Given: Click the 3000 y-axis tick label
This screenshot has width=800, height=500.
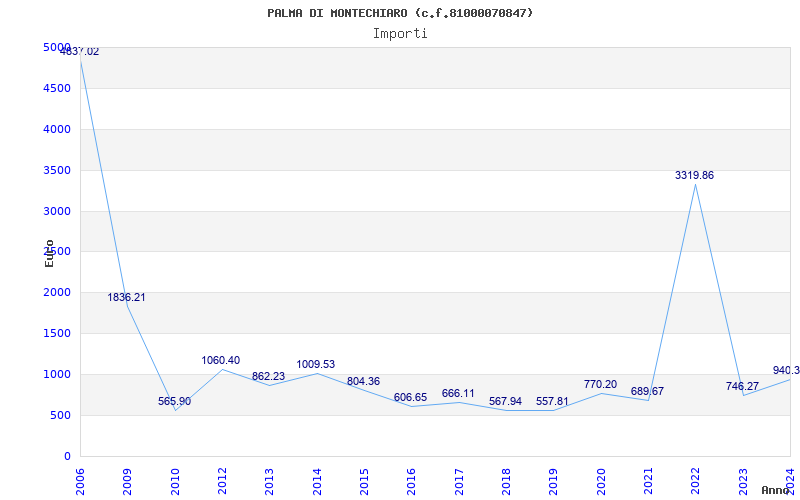Looking at the screenshot, I should [x=57, y=211].
